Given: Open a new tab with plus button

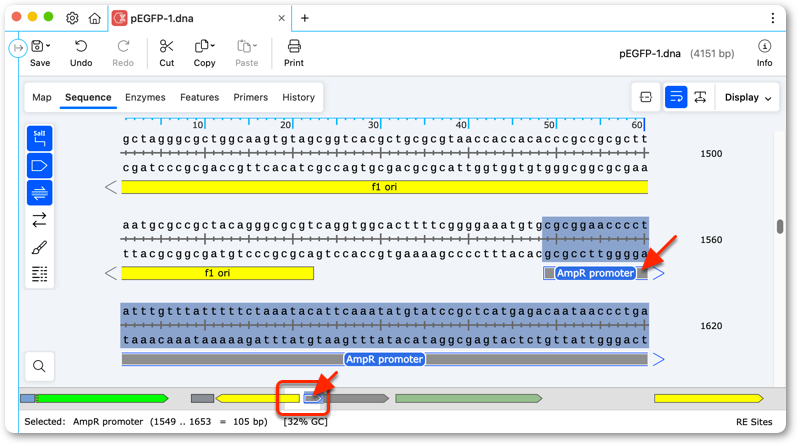Looking at the screenshot, I should pyautogui.click(x=304, y=18).
